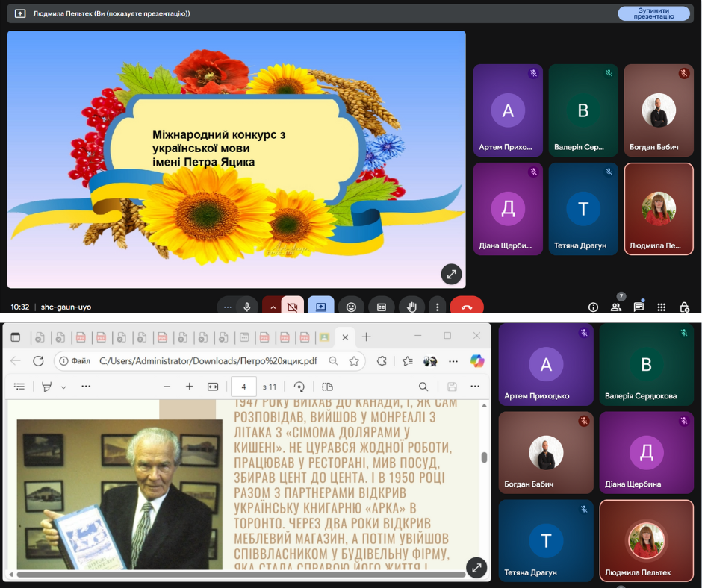This screenshot has height=588, width=702.
Task: Open PDF table of contents icon
Action: tap(19, 387)
